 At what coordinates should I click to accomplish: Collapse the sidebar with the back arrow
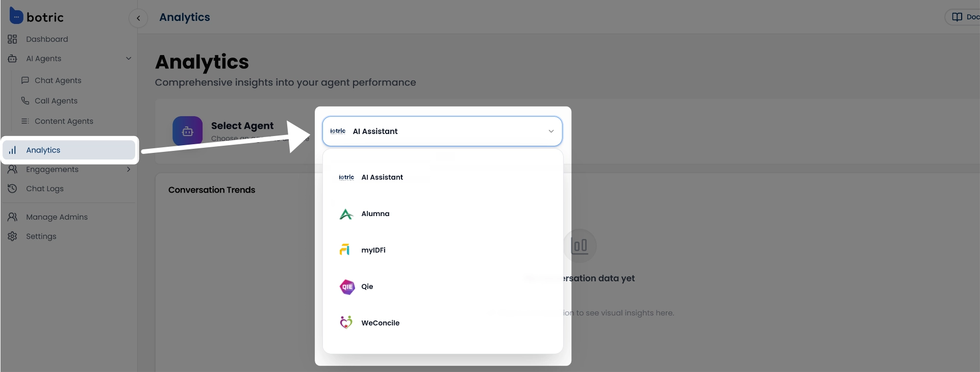click(x=138, y=18)
